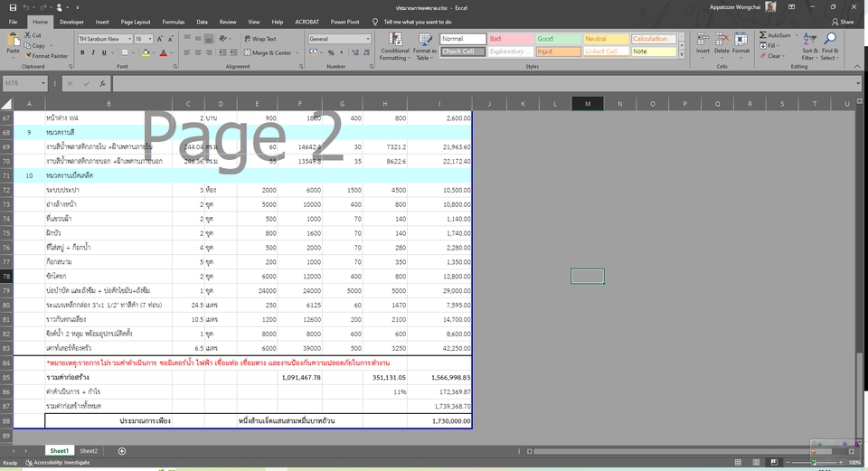Image resolution: width=868 pixels, height=471 pixels.
Task: Click the zoom slider in status bar
Action: [x=814, y=462]
